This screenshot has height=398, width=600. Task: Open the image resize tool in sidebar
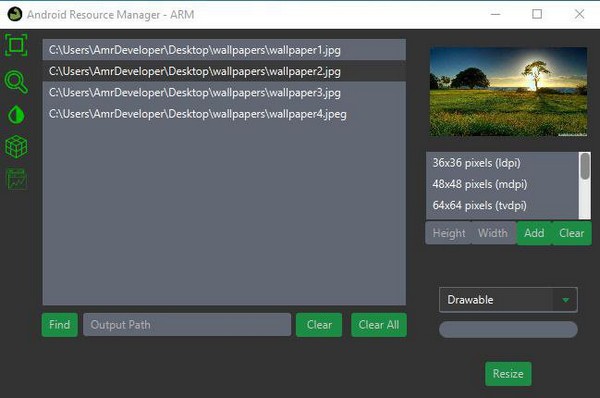16,45
